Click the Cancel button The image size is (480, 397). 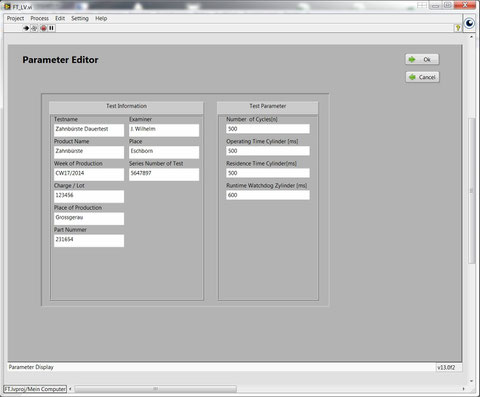(422, 77)
